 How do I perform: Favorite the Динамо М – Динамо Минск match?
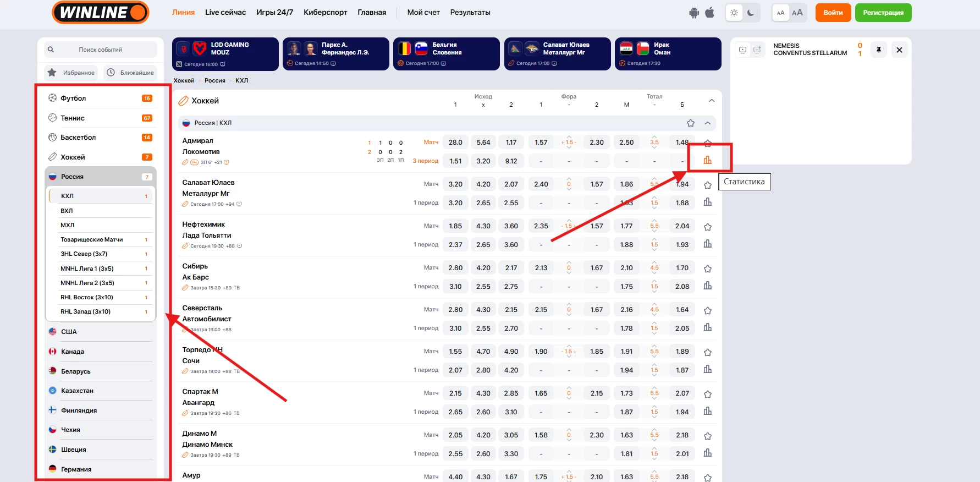708,436
